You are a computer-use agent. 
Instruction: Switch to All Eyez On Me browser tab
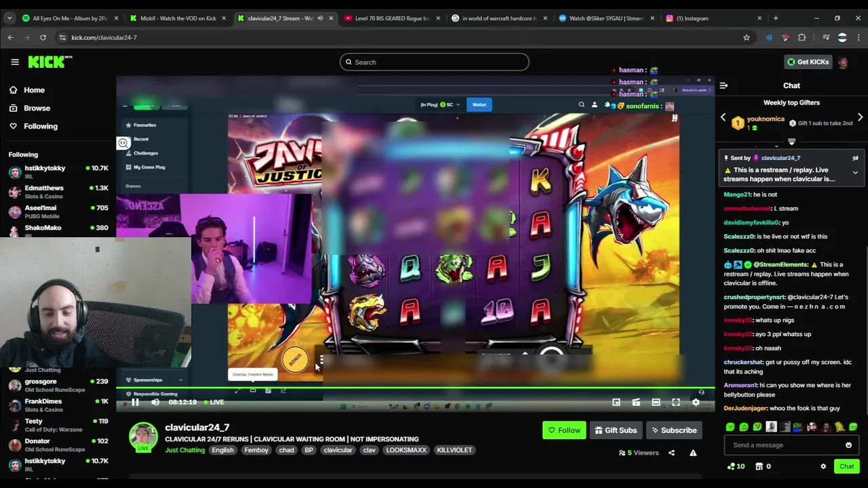[69, 18]
